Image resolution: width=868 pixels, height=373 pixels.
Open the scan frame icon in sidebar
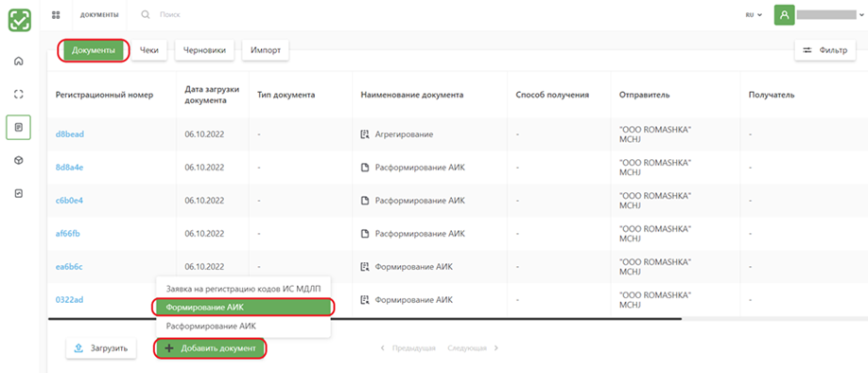click(x=18, y=95)
